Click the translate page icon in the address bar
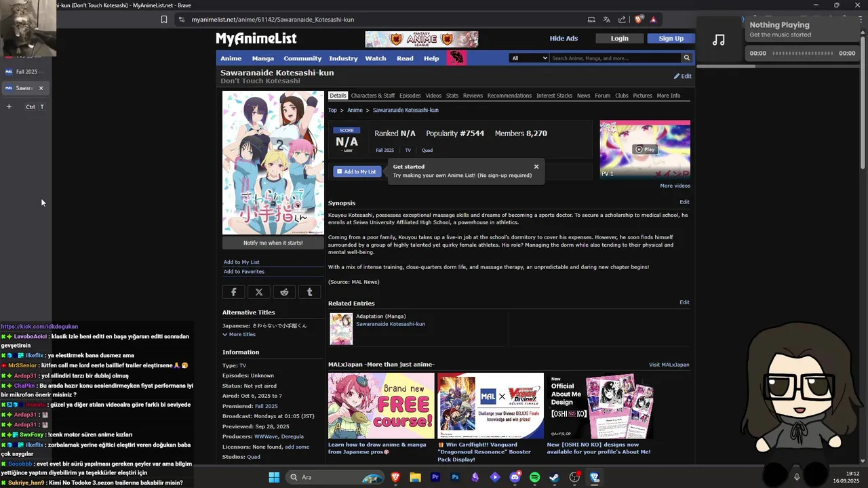Viewport: 868px width, 488px height. 607,20
